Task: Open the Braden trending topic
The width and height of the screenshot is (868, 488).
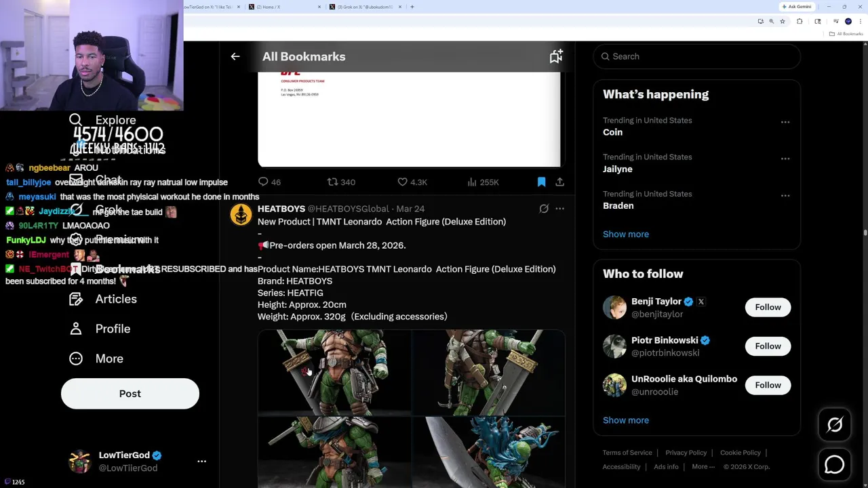Action: point(618,205)
